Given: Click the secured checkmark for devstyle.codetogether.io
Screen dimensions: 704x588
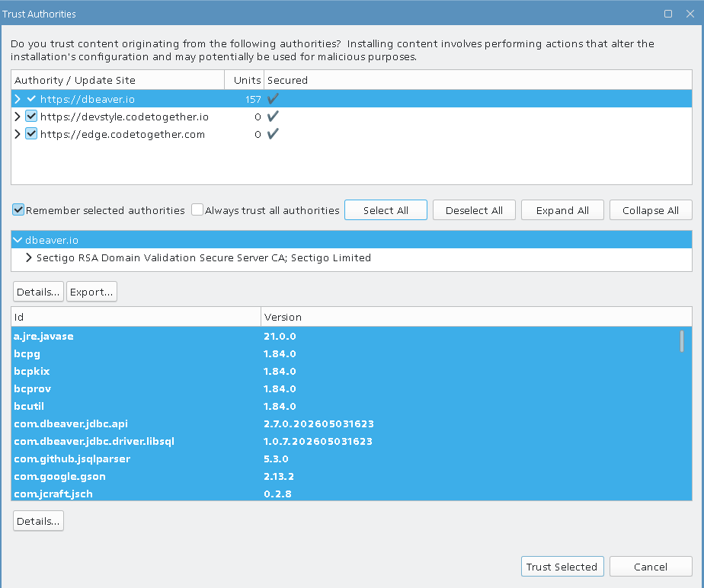Looking at the screenshot, I should [273, 117].
